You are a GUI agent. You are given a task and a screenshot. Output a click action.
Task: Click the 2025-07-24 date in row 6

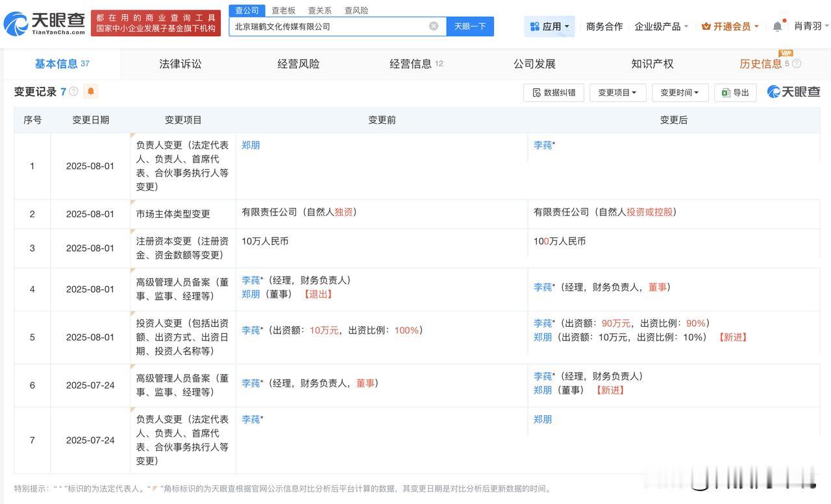pyautogui.click(x=90, y=385)
